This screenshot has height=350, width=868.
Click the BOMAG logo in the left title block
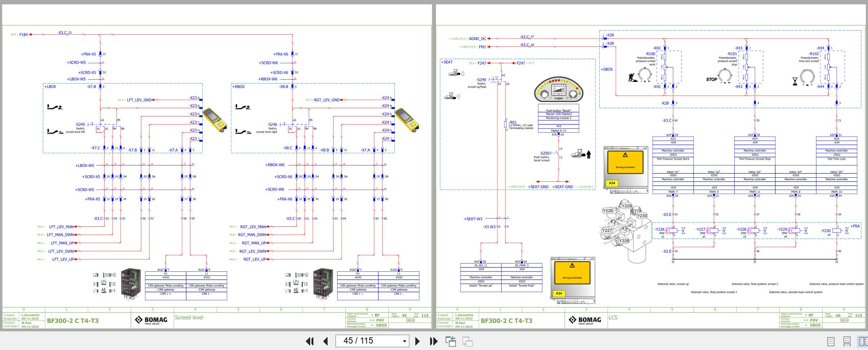click(x=152, y=319)
